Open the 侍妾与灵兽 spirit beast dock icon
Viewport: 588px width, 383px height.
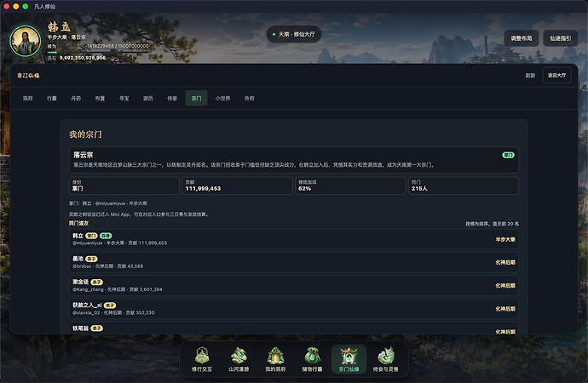[x=385, y=359]
